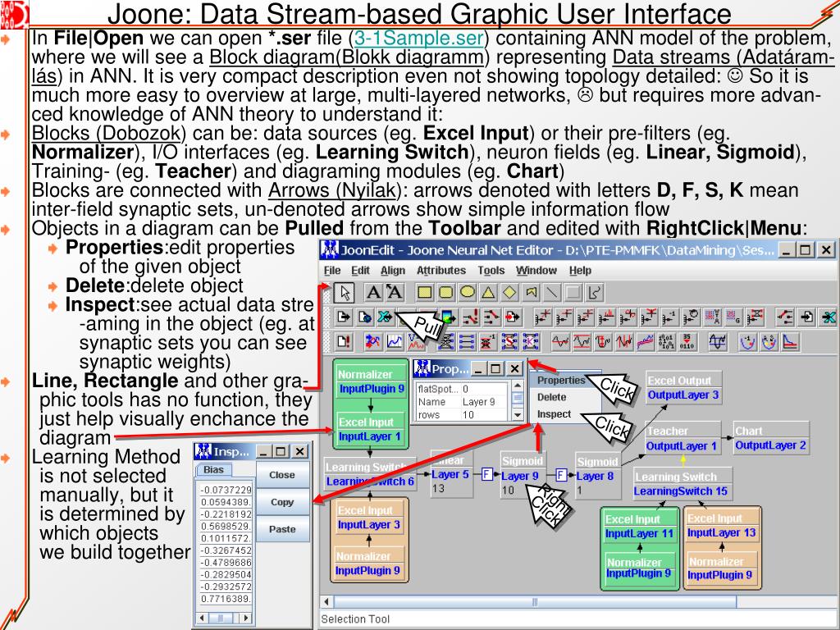Click the 'Name' value 'Layer 9' in Properties
Image resolution: width=840 pixels, height=630 pixels.
coord(483,402)
